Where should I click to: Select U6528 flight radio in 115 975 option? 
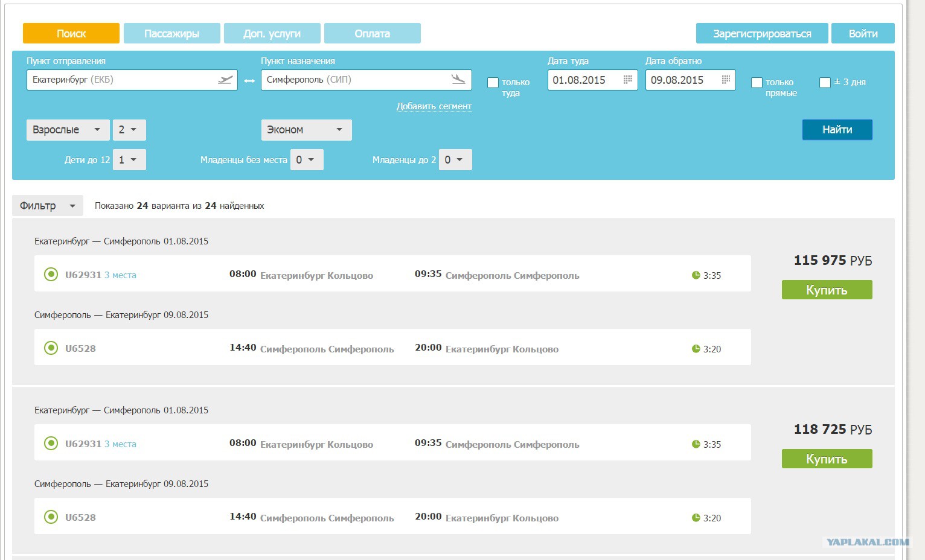pos(51,348)
